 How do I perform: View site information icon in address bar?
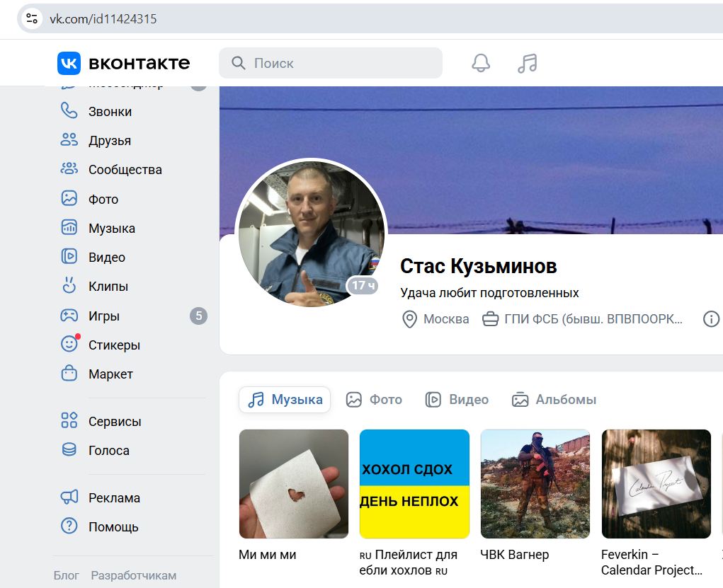[32, 19]
